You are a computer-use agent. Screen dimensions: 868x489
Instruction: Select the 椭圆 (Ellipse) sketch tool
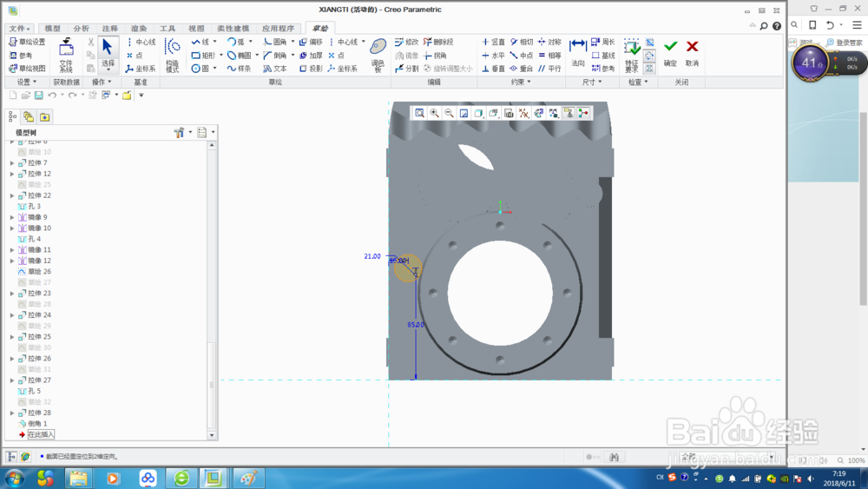(x=240, y=56)
